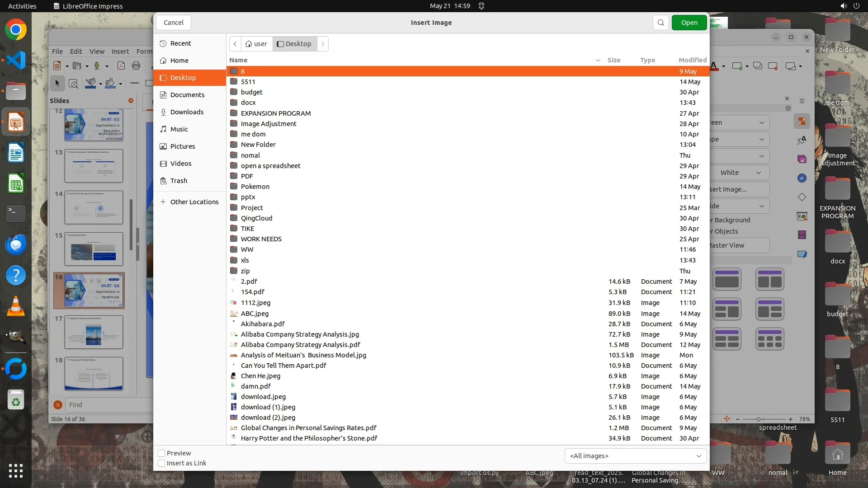Tick the Insert as Link checkbox
Screen dimensions: 868x488
(x=161, y=463)
